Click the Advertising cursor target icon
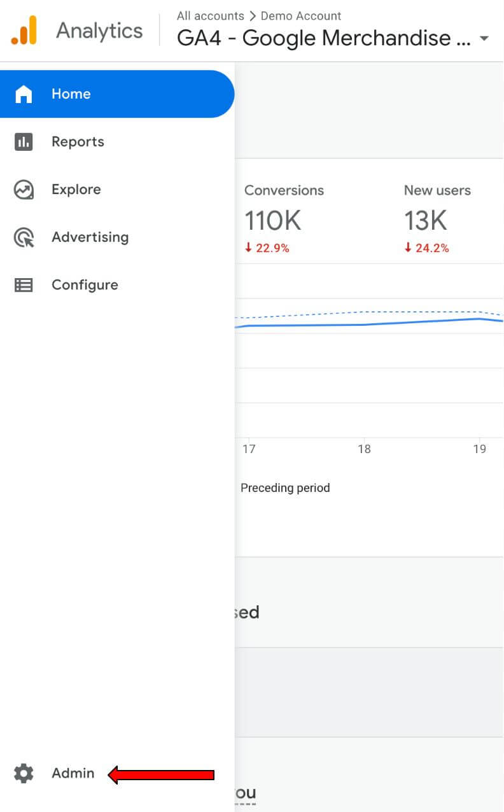 pyautogui.click(x=24, y=237)
